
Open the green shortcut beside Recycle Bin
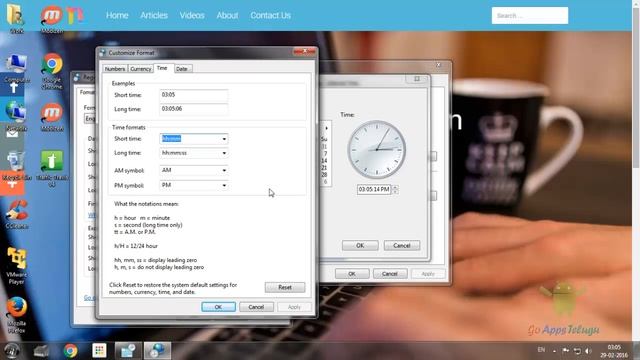[52, 168]
